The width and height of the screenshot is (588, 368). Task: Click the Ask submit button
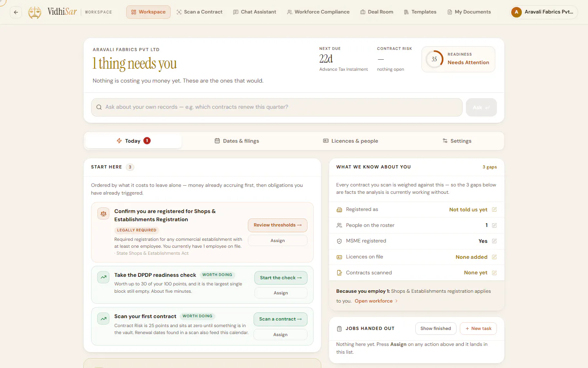click(x=481, y=107)
